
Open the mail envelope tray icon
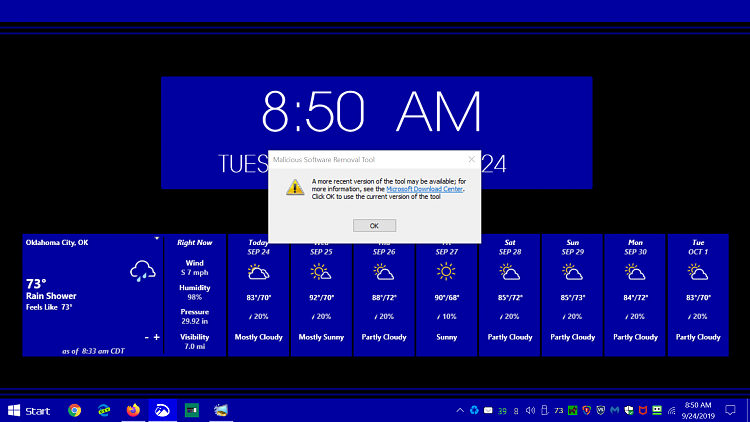pyautogui.click(x=488, y=411)
